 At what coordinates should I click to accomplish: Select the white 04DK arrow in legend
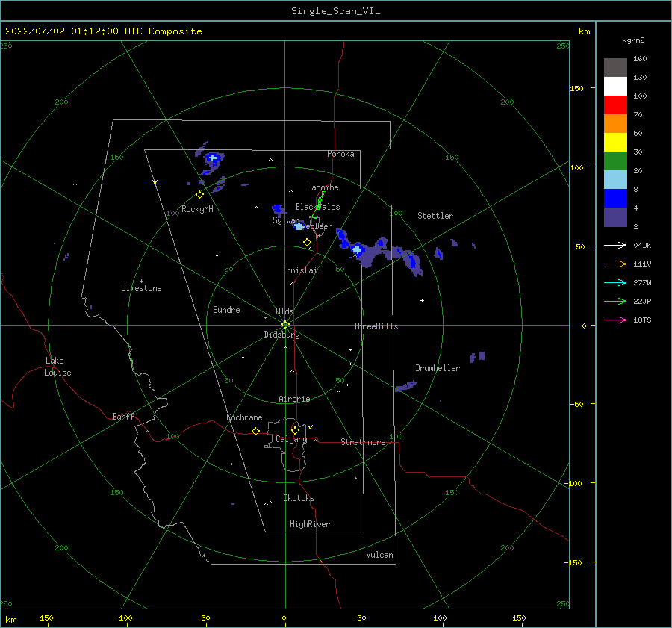click(x=615, y=245)
